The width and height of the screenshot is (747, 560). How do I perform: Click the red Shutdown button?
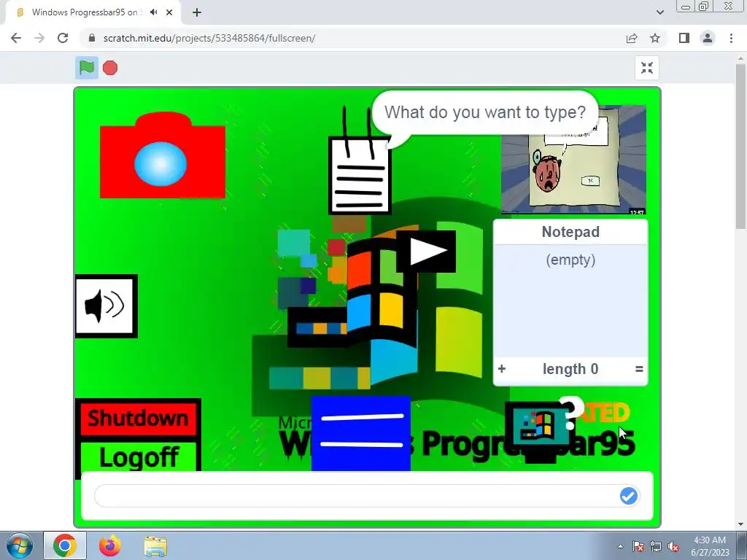(x=138, y=419)
